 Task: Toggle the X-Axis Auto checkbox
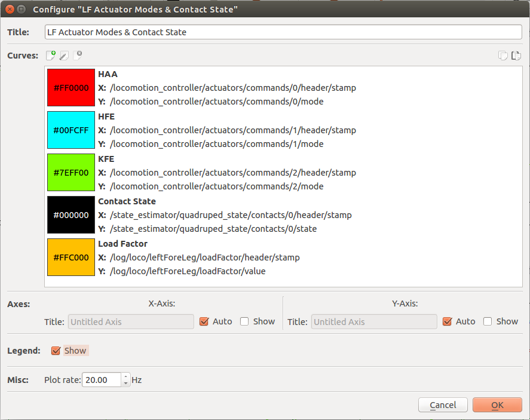click(204, 321)
